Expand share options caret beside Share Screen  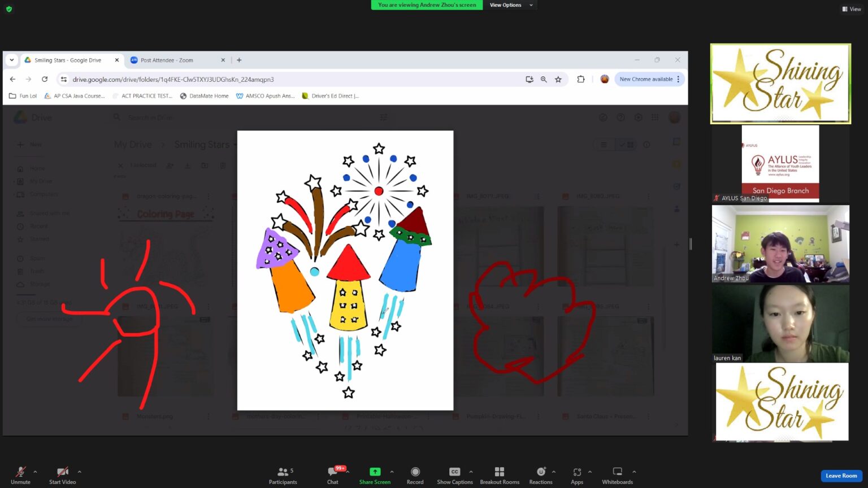(392, 472)
